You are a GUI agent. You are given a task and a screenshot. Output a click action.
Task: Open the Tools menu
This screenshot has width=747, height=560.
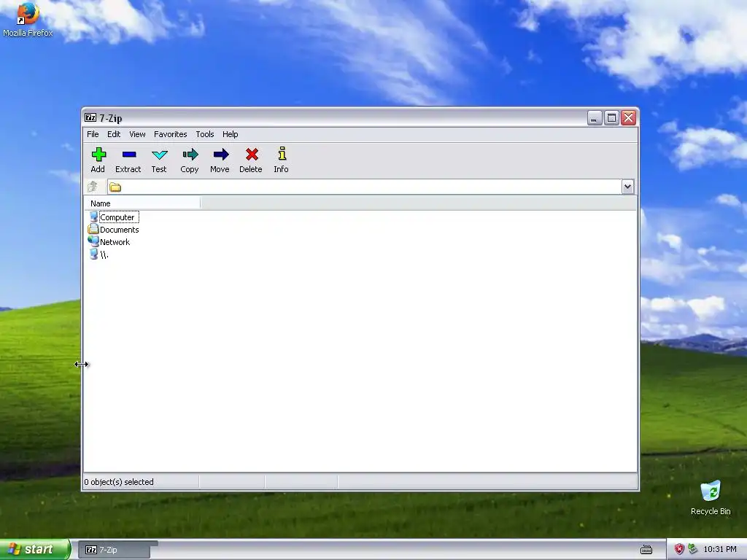click(205, 134)
